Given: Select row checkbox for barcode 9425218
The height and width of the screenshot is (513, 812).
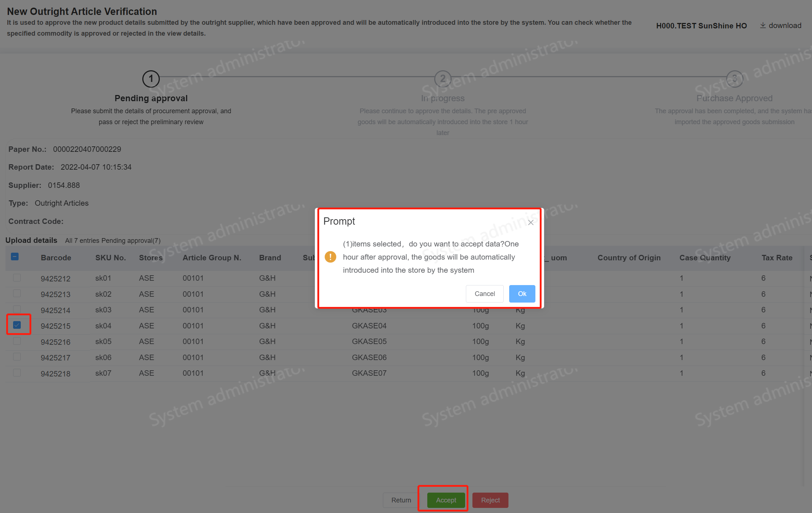Looking at the screenshot, I should tap(17, 373).
